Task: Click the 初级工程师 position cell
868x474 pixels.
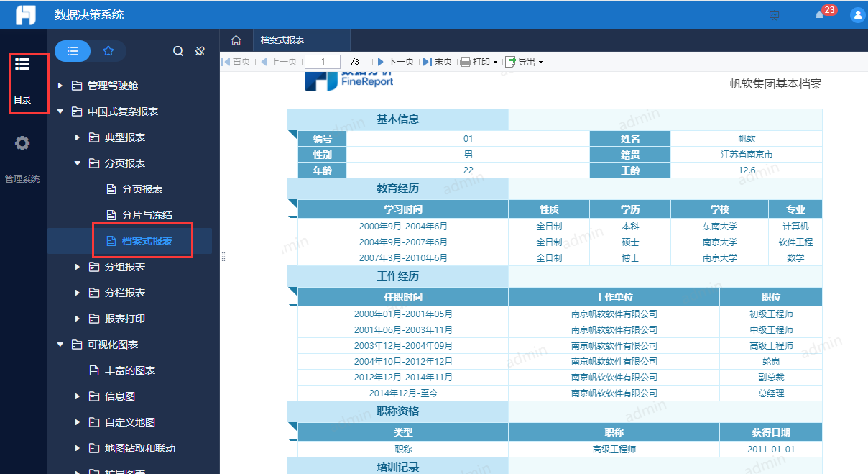Action: coord(771,314)
